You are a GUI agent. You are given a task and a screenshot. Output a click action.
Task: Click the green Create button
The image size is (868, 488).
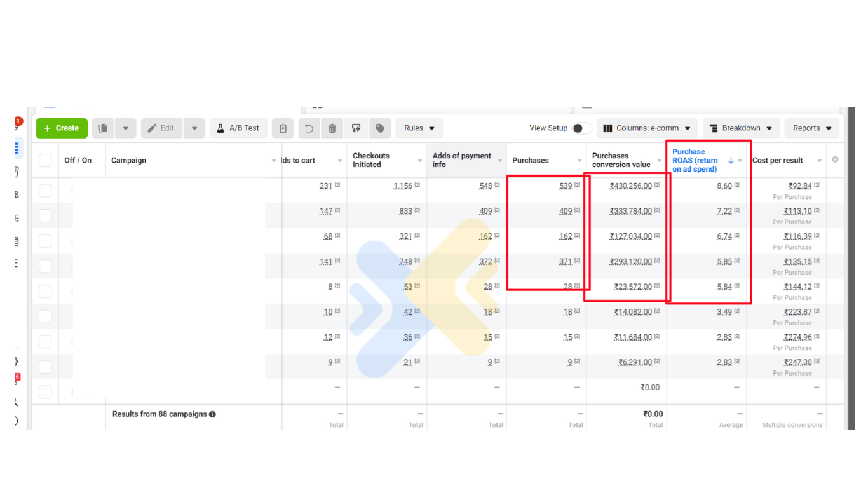click(62, 128)
